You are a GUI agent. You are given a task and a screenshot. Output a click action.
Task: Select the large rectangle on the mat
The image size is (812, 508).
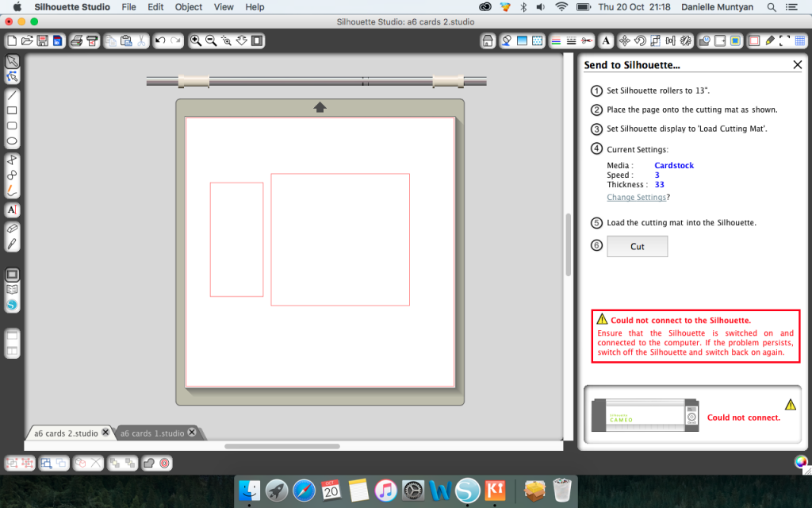click(340, 240)
